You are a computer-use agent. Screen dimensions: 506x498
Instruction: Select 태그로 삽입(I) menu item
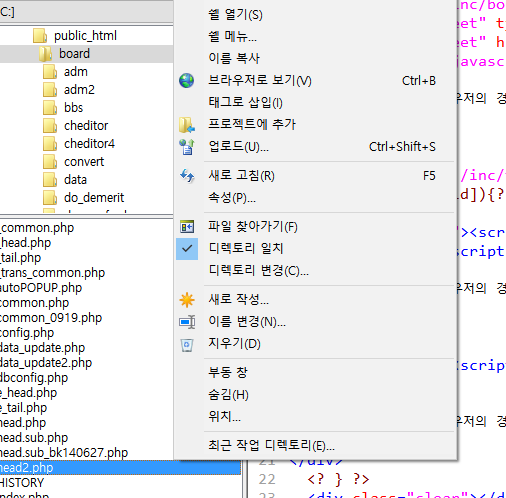[245, 103]
